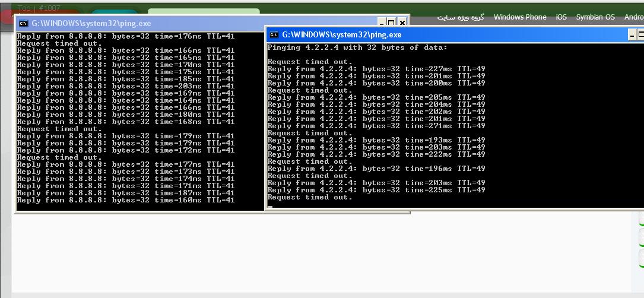This screenshot has height=298, width=644.
Task: Click the right ping.exe window title bar text
Action: coord(342,35)
